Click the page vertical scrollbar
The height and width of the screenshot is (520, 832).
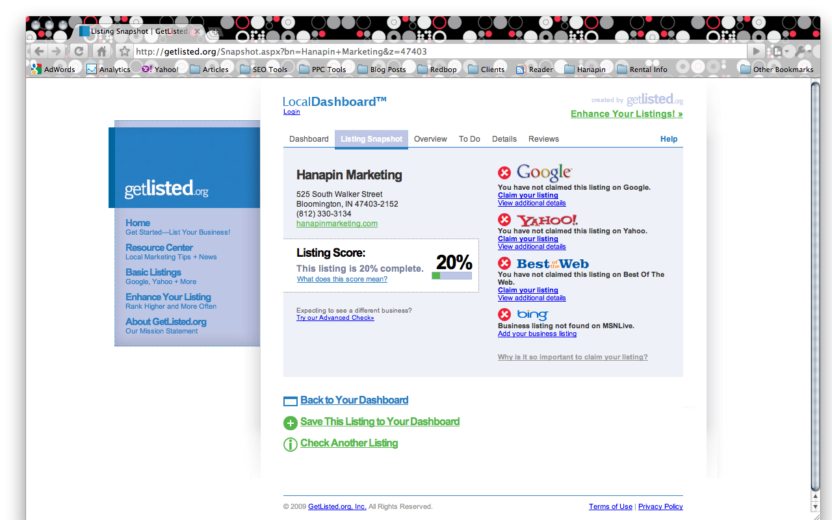[x=816, y=289]
